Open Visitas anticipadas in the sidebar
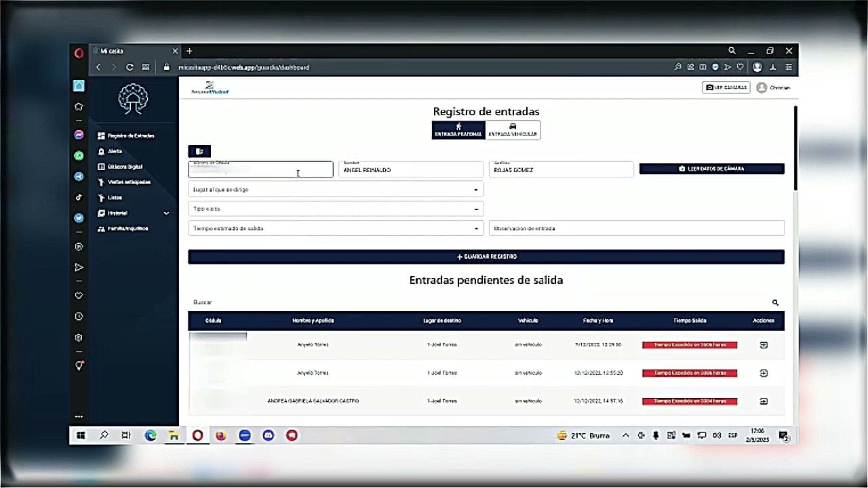 point(124,182)
